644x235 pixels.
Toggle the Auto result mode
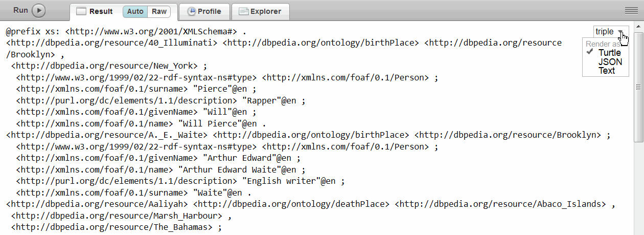pos(135,11)
